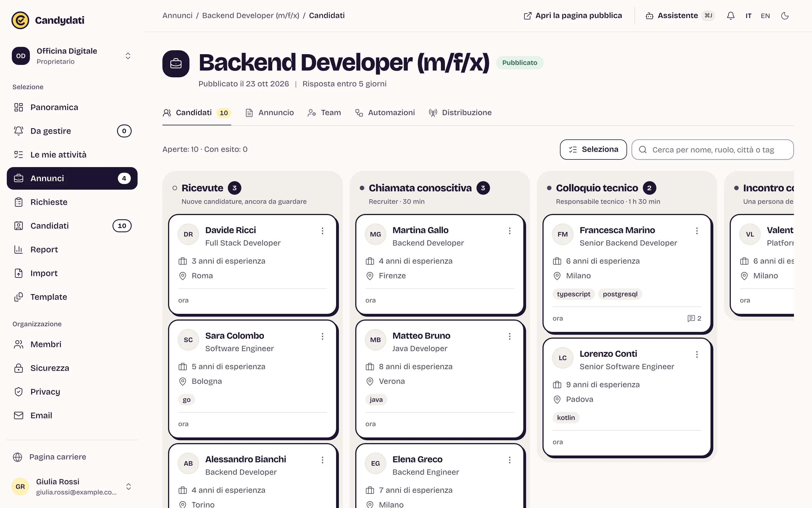Click the Panoramica grid icon
The image size is (812, 508).
click(18, 107)
